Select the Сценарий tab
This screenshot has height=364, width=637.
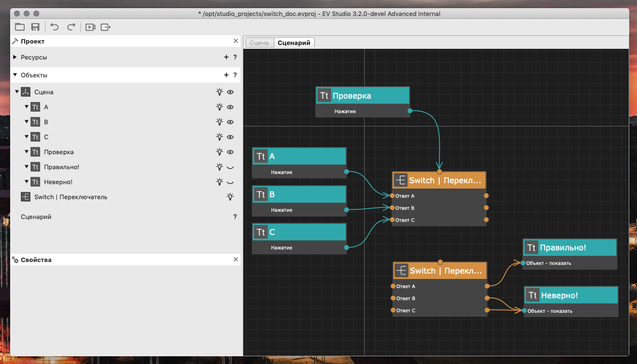point(294,43)
